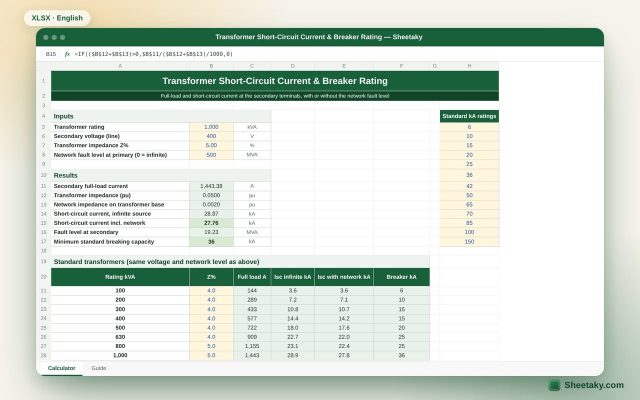The width and height of the screenshot is (640, 400).
Task: Open the Calculator sheet tab
Action: click(x=61, y=368)
